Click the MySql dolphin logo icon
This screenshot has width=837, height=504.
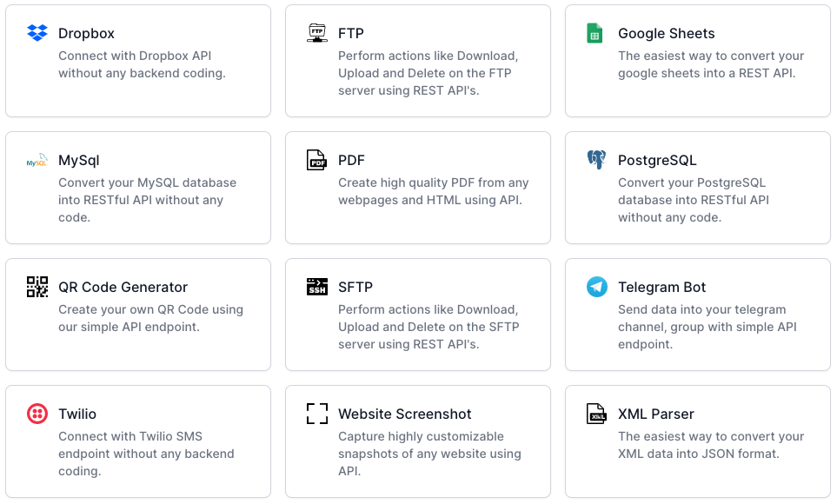[37, 160]
